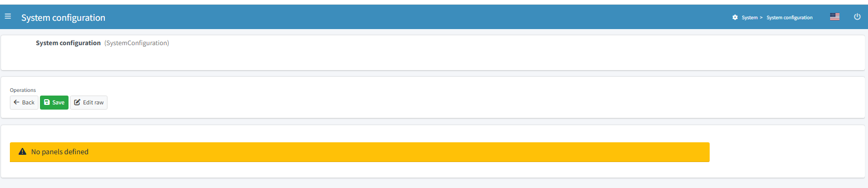The image size is (868, 188).
Task: Select System configuration breadcrumb entry
Action: (790, 18)
